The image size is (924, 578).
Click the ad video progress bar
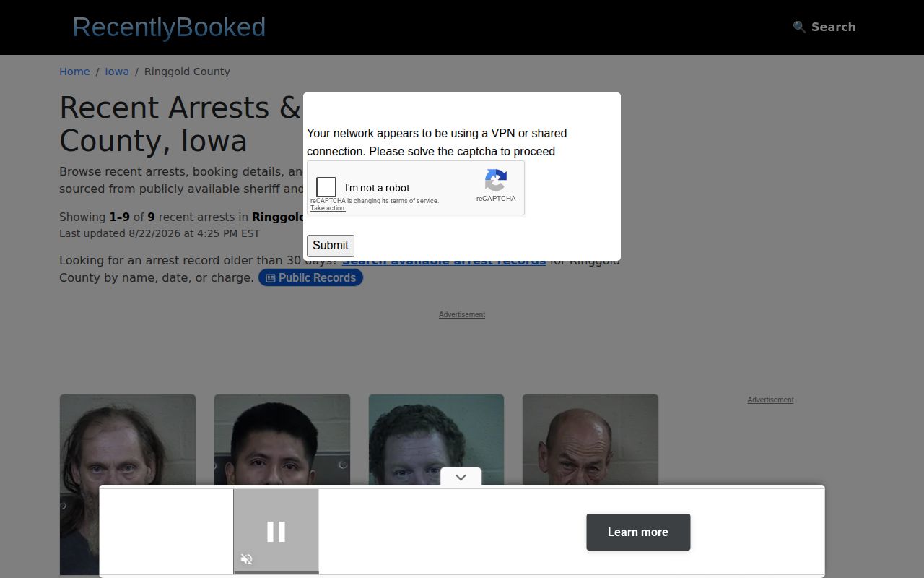point(276,573)
